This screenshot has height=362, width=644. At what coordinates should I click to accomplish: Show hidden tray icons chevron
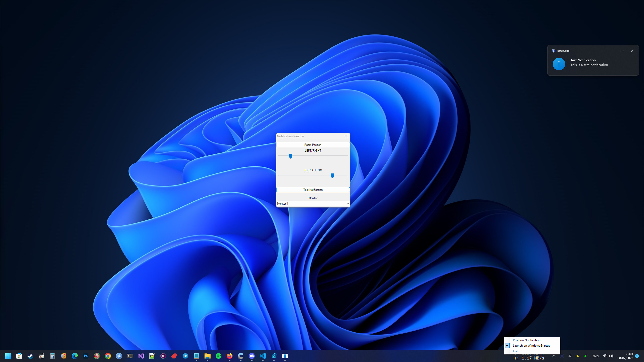[x=554, y=356]
